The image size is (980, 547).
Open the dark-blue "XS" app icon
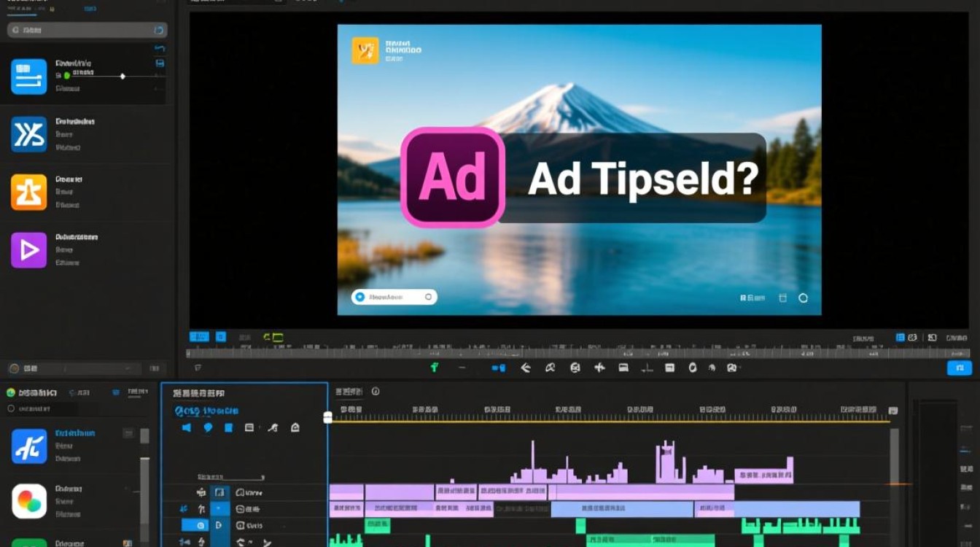(x=29, y=134)
